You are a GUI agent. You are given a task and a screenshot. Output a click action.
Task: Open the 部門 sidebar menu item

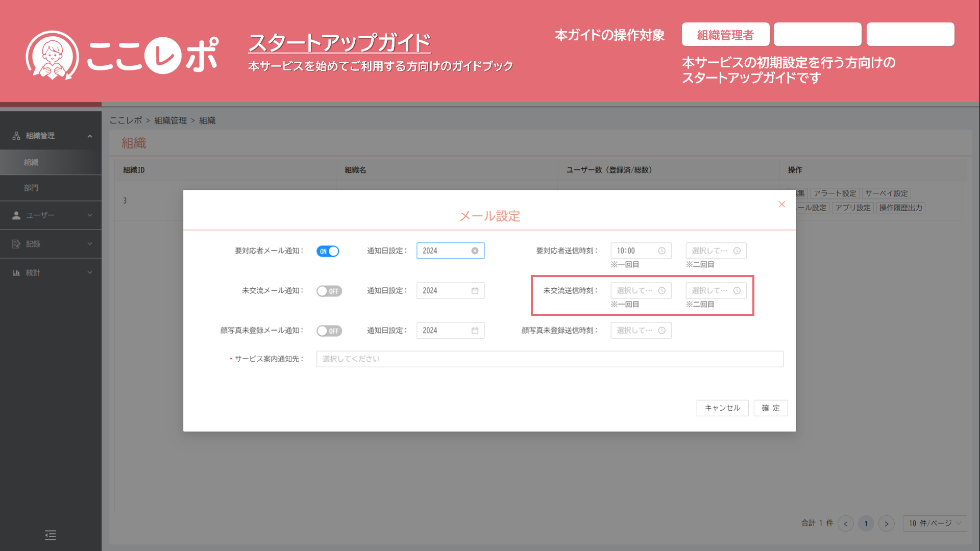click(32, 188)
